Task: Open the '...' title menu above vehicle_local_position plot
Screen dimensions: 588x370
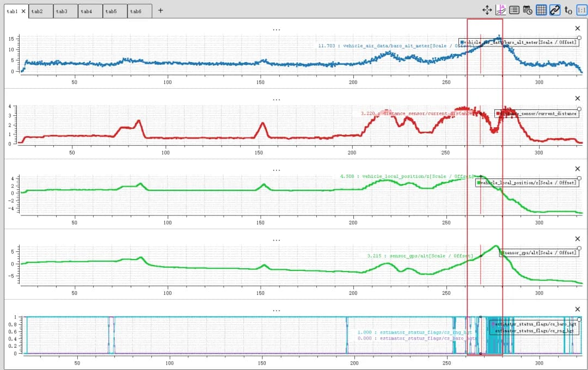Action: [277, 170]
